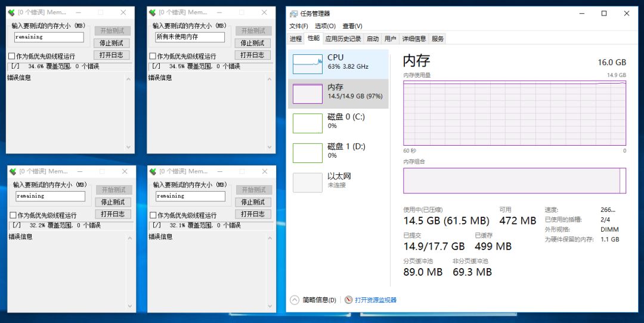Click error list scroll-up arrow in 34.5% window
The width and height of the screenshot is (644, 323).
270,79
